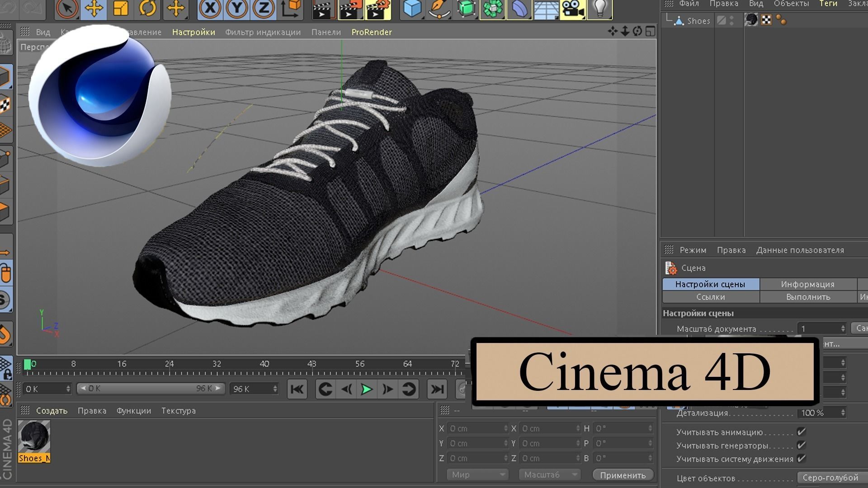
Task: Render to Picture Viewer icon
Action: tap(351, 9)
